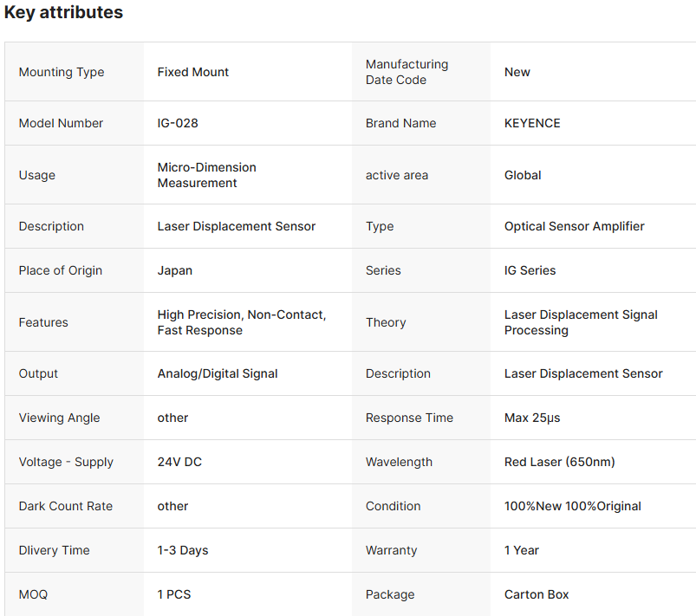Viewport: 696px width, 616px height.
Task: Select the Japan place of origin value
Action: pos(175,270)
